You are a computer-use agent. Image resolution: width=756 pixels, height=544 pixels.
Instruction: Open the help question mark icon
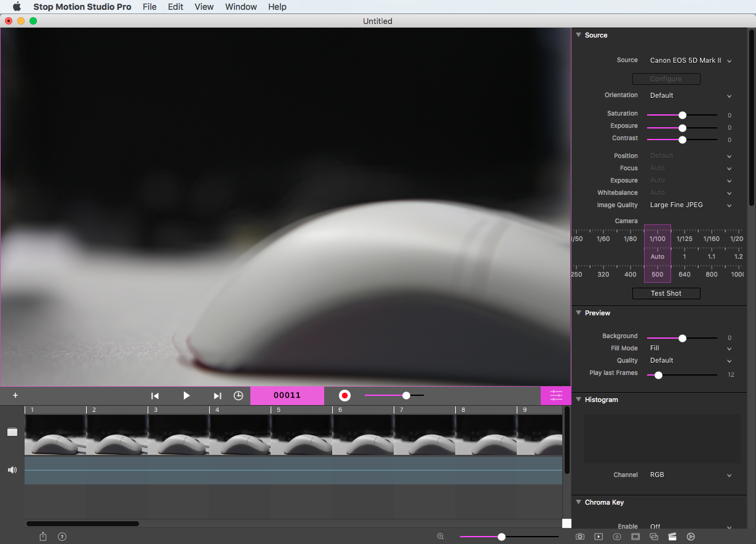62,537
